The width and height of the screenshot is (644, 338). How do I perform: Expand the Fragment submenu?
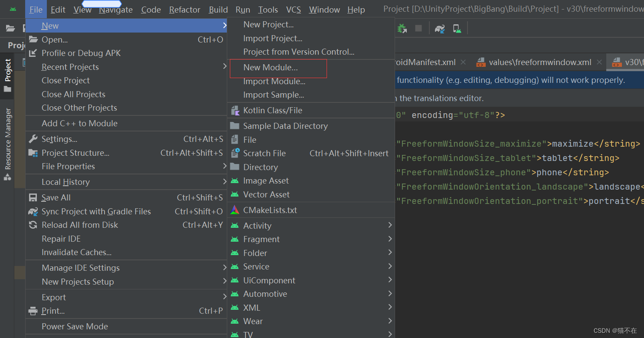(x=311, y=239)
